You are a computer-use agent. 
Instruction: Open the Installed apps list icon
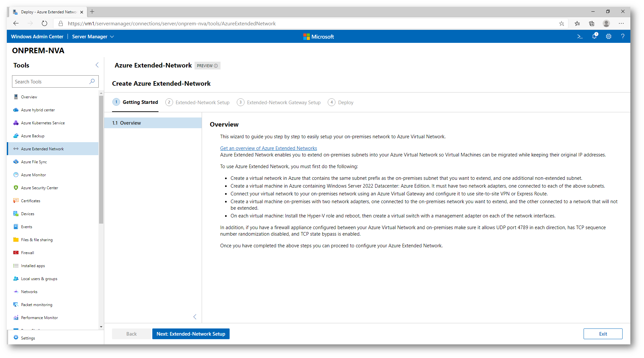pos(16,265)
